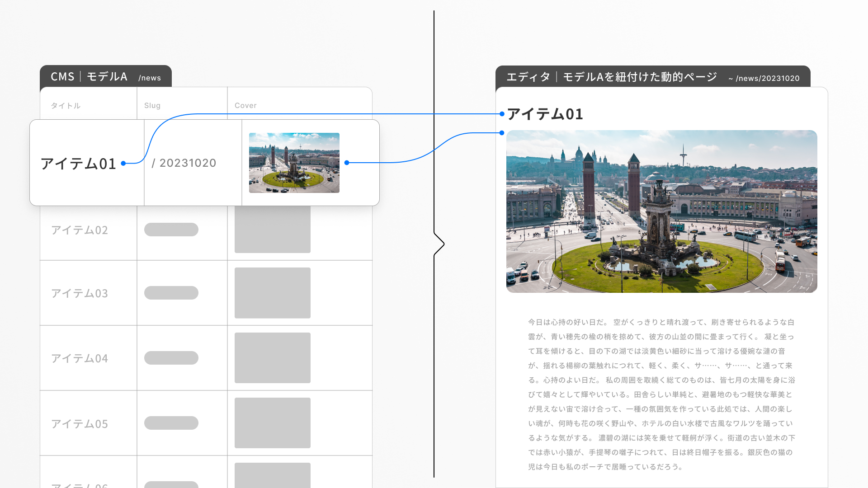Select the アイテム05 row title

pyautogui.click(x=80, y=424)
